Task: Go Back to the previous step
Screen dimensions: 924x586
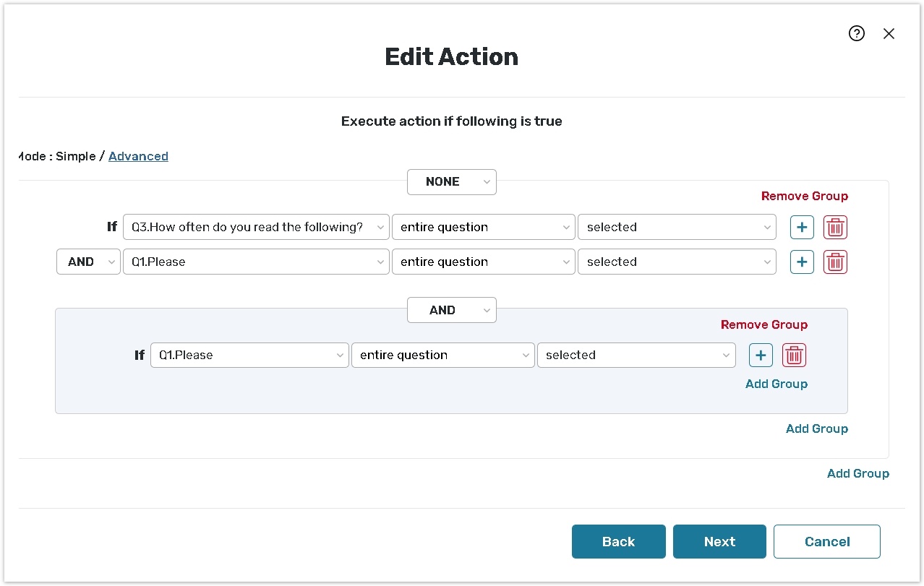Action: pyautogui.click(x=618, y=541)
